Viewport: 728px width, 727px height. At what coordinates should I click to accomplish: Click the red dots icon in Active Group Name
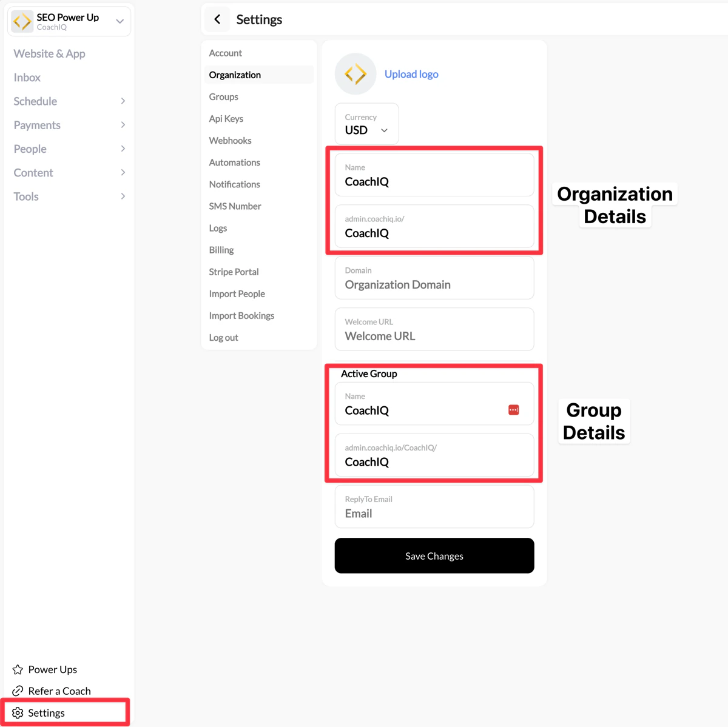(x=513, y=410)
